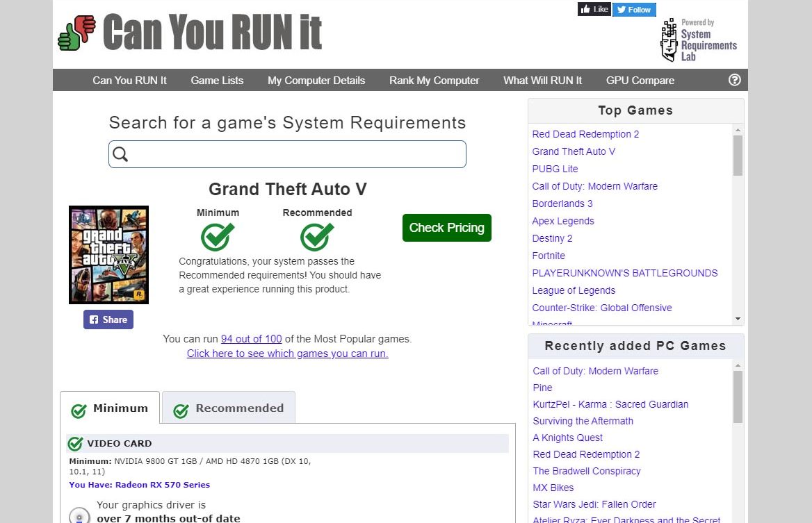Click the Grand Theft Auto V cover art
Viewport: 812px width, 523px height.
coord(108,255)
